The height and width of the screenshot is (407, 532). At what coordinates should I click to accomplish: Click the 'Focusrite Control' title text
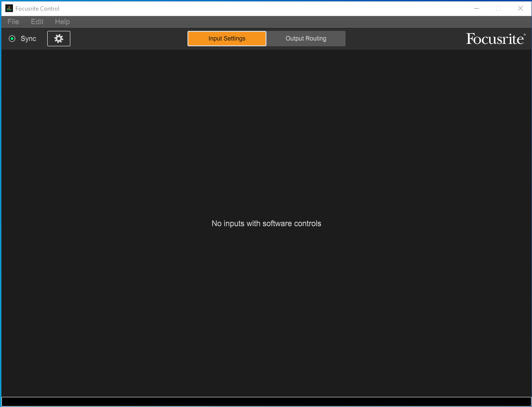[38, 8]
